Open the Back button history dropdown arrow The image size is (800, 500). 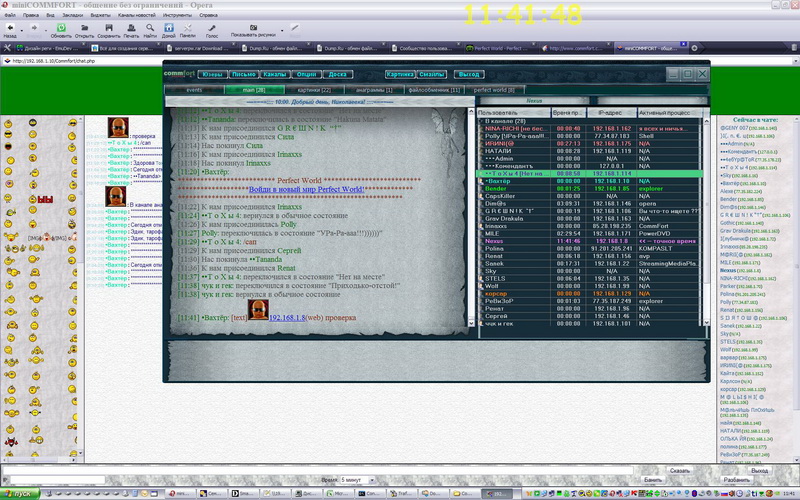pyautogui.click(x=22, y=31)
